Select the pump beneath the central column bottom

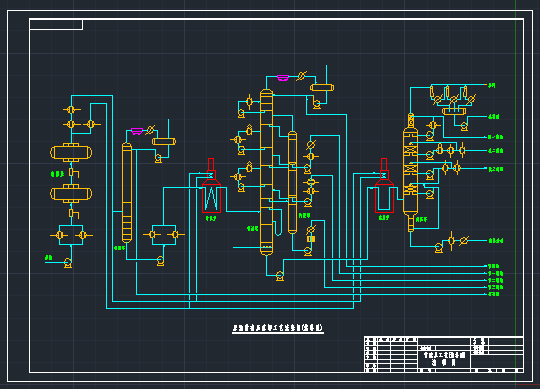280,276
